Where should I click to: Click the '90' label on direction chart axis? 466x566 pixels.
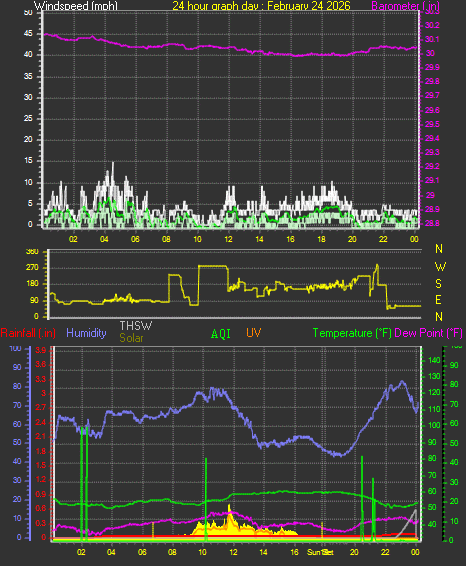click(34, 300)
